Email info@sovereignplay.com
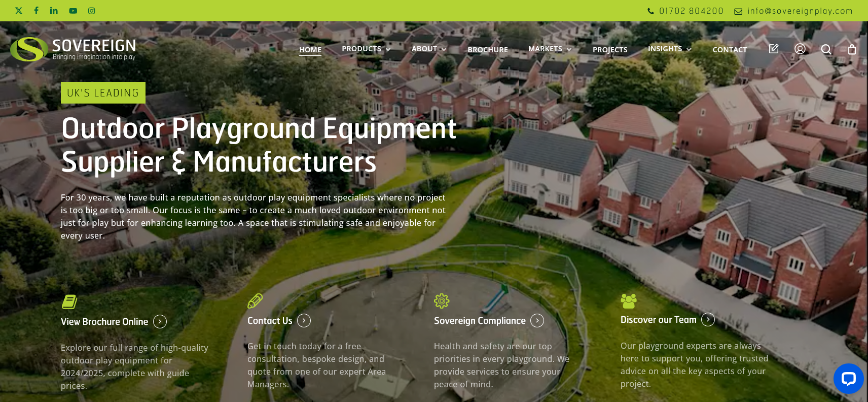 pyautogui.click(x=800, y=11)
